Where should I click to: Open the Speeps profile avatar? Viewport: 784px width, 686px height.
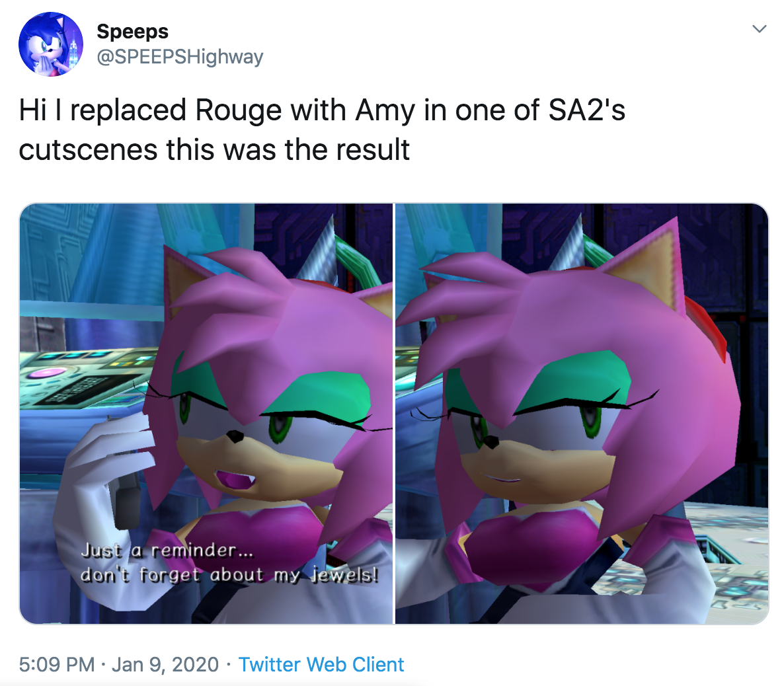point(50,44)
